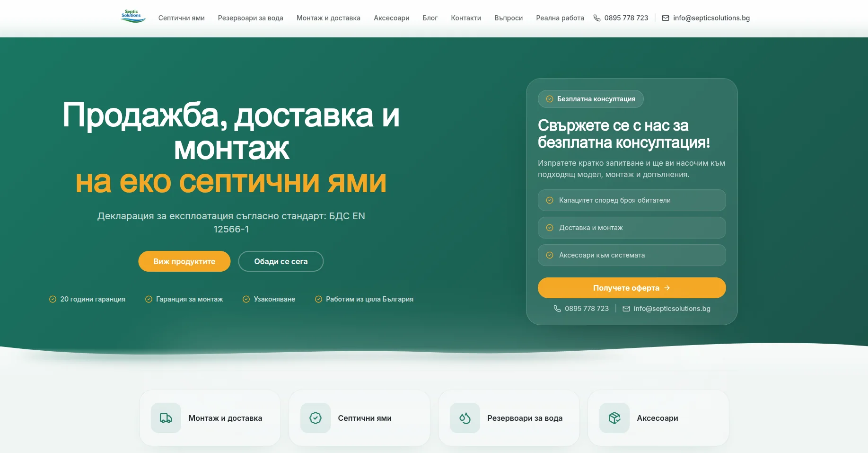Click droplets icon on Резервоари за вода card

click(x=465, y=418)
